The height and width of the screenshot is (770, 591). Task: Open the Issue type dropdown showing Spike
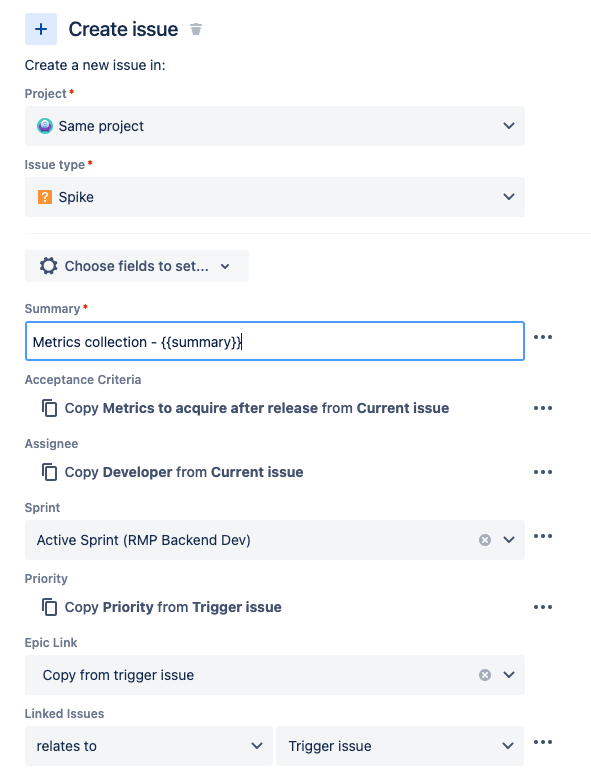(275, 197)
